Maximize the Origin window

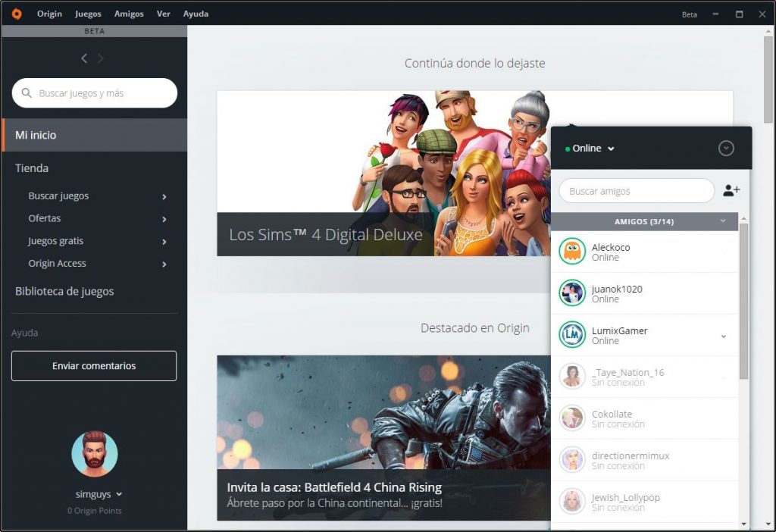tap(740, 14)
